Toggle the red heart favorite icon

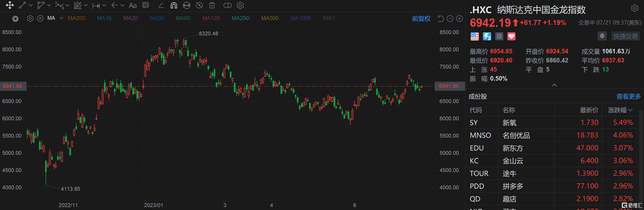511,36
